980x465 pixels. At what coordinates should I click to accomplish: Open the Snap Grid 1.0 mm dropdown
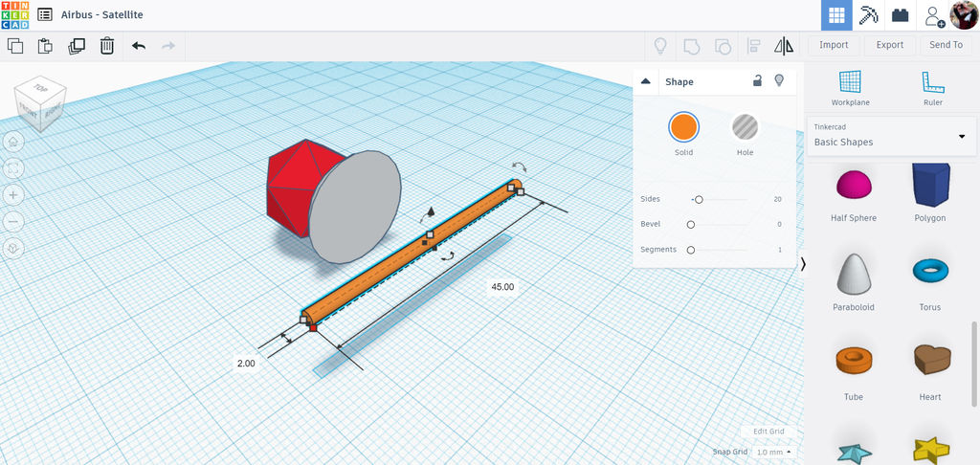772,452
